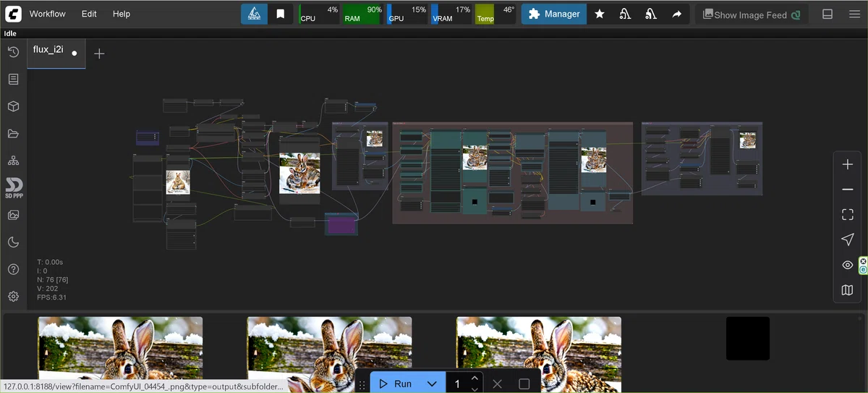Click the share arrow icon
Image resolution: width=868 pixels, height=393 pixels.
[677, 14]
